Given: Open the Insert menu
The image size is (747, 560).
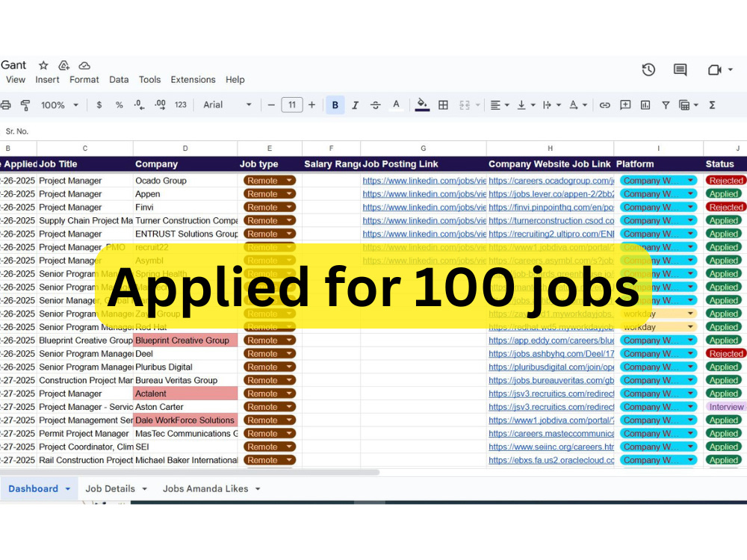Looking at the screenshot, I should (47, 80).
